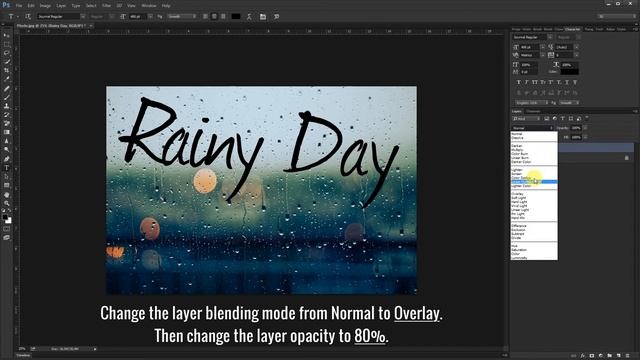This screenshot has width=640, height=360.
Task: Choose Soft Light from the blend mode list
Action: [519, 198]
